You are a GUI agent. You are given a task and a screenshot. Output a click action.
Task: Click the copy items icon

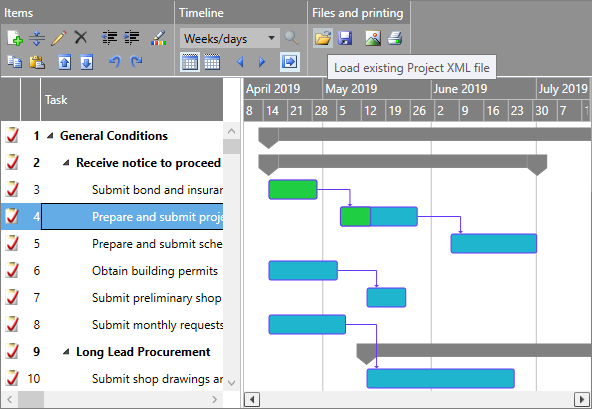coord(15,62)
